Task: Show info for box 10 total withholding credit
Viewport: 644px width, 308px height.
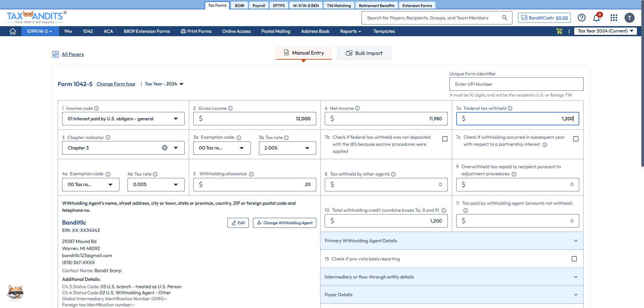Action: pyautogui.click(x=444, y=210)
